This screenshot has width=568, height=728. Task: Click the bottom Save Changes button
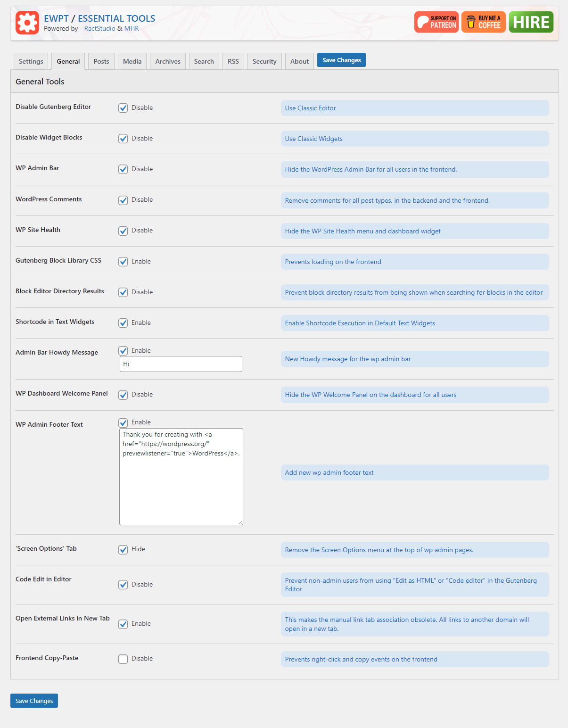(x=34, y=701)
